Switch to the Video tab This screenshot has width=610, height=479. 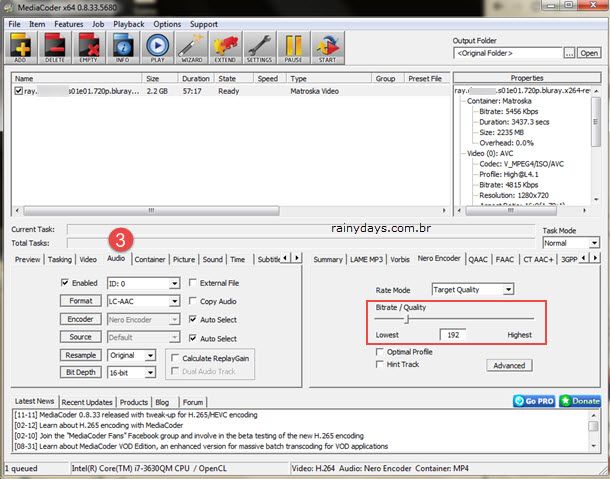pos(88,260)
